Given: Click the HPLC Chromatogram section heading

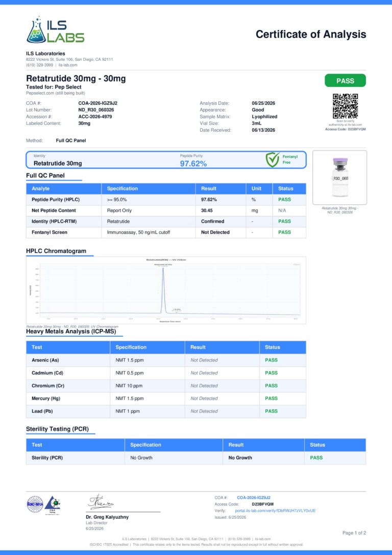Looking at the screenshot, I should coord(56,251).
